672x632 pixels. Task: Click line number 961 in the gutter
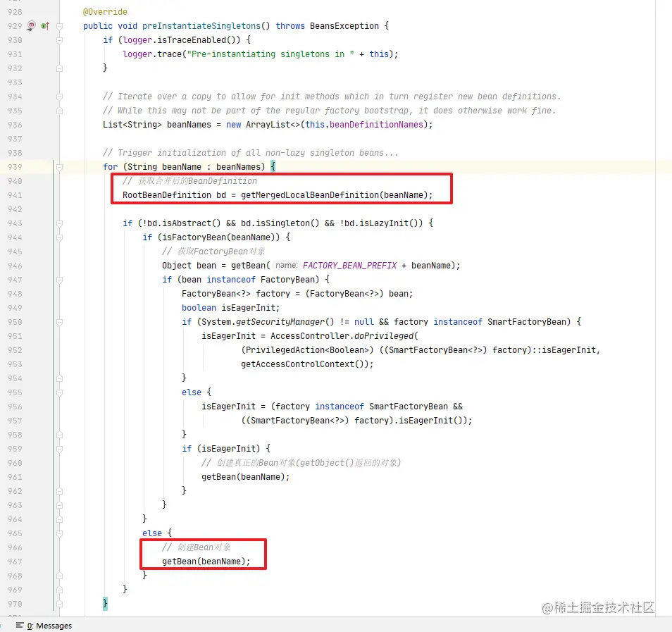click(x=15, y=477)
